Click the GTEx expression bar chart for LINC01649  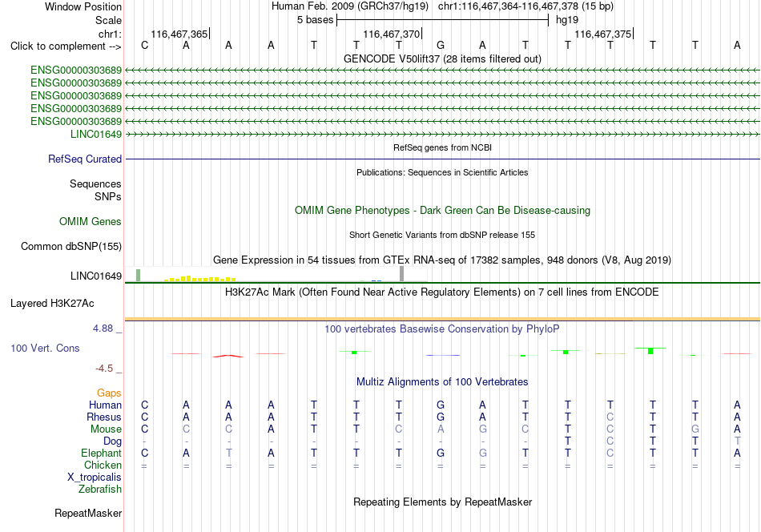tap(276, 274)
